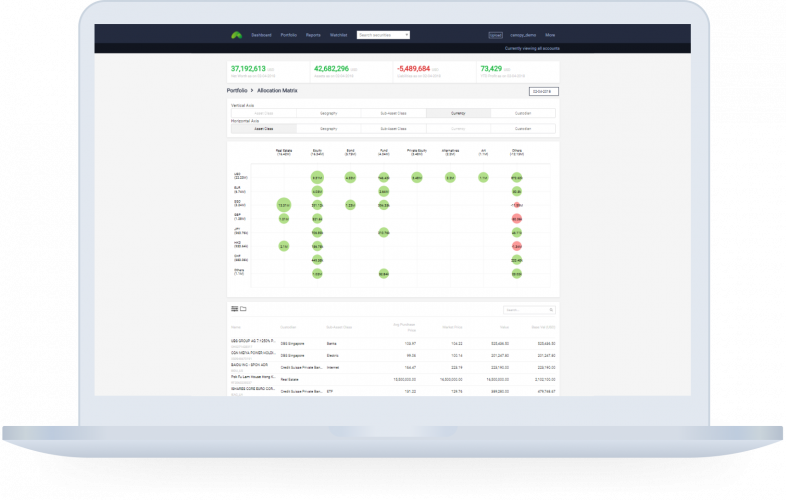This screenshot has height=500, width=786.
Task: Sort by Market Price column header
Action: pos(452,327)
